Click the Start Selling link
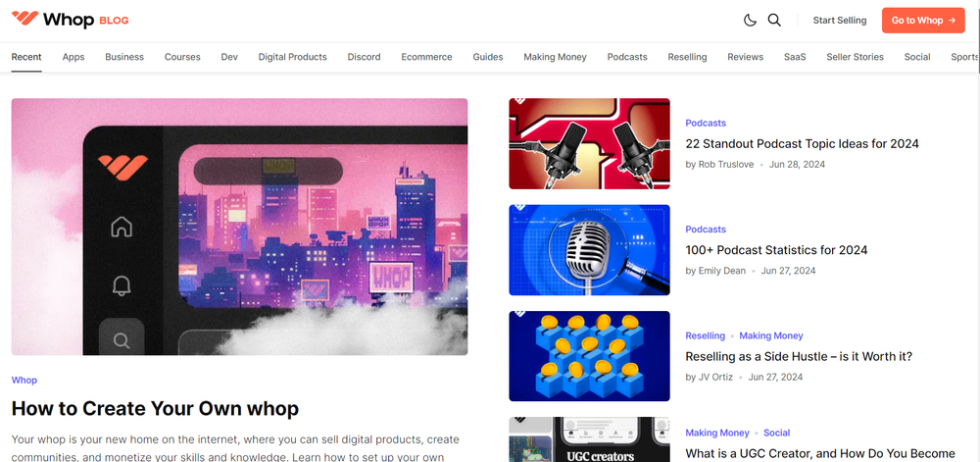The height and width of the screenshot is (462, 980). (x=839, y=21)
